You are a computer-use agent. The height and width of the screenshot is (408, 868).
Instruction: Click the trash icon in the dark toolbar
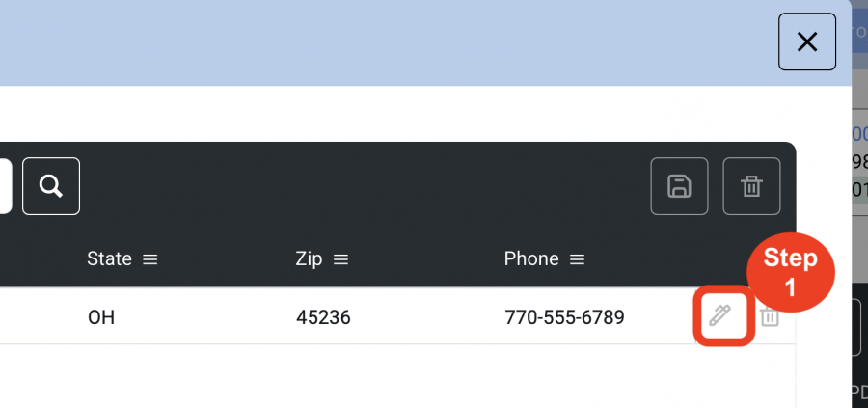click(751, 186)
